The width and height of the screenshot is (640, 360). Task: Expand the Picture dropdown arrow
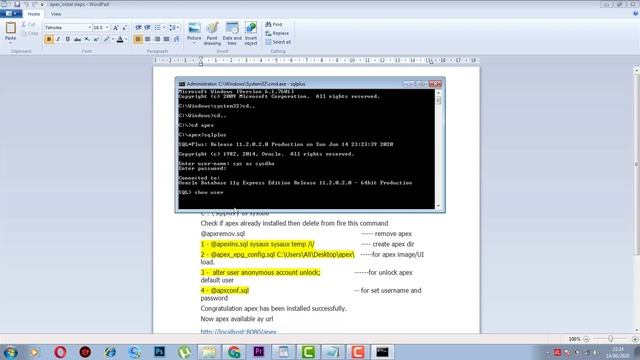(194, 43)
